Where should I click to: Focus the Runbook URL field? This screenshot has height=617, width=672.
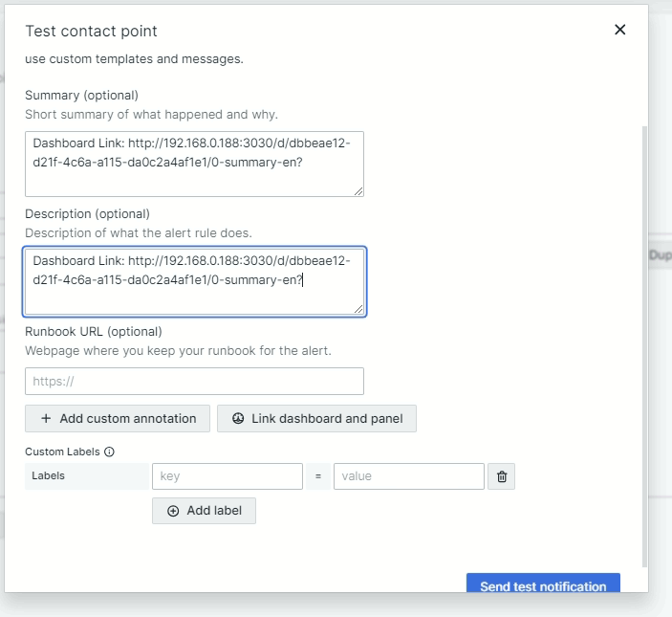pyautogui.click(x=194, y=382)
